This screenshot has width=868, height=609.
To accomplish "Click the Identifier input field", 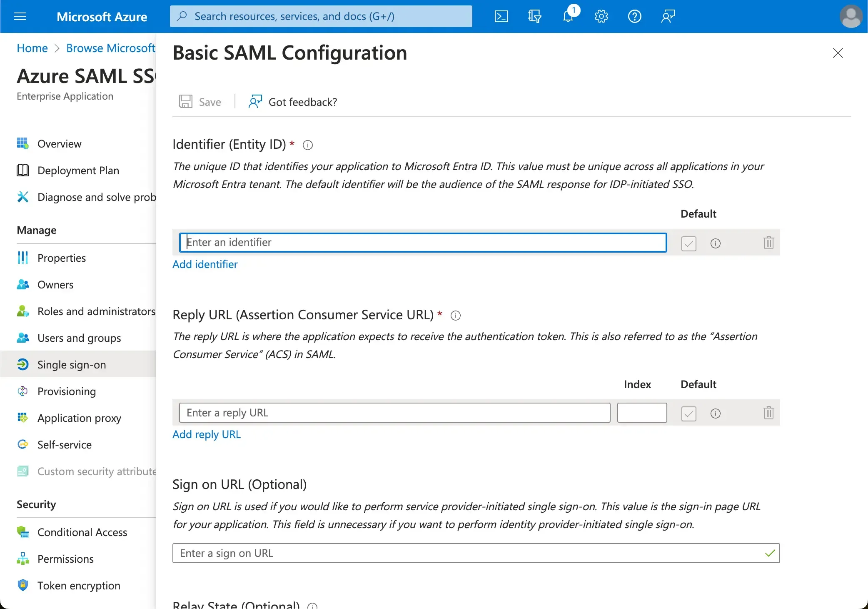I will 423,242.
